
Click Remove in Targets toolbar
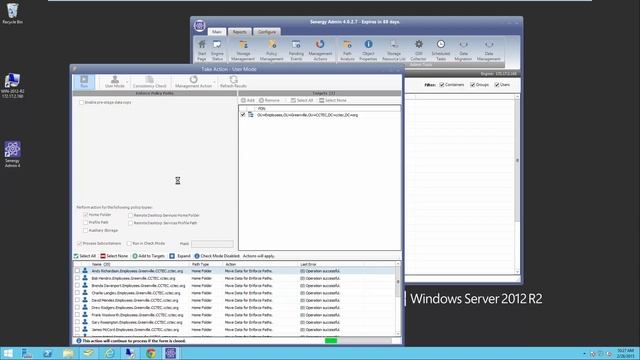click(x=269, y=100)
